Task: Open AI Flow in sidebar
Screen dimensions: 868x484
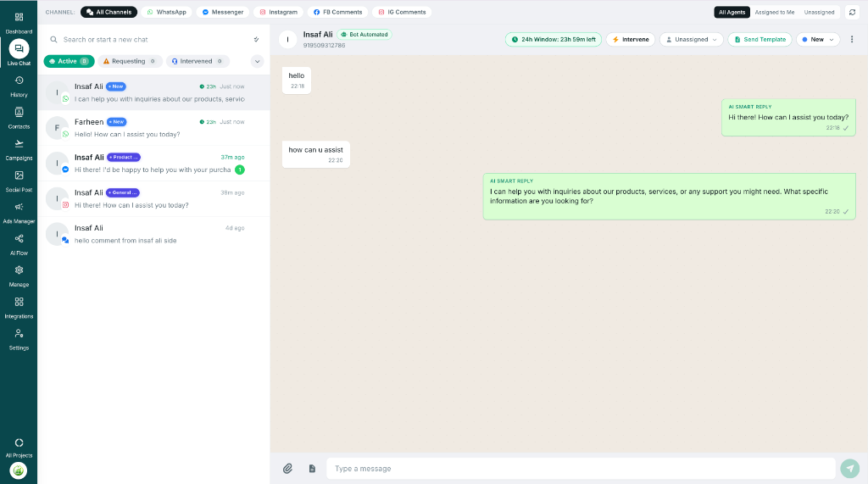Action: tap(19, 243)
